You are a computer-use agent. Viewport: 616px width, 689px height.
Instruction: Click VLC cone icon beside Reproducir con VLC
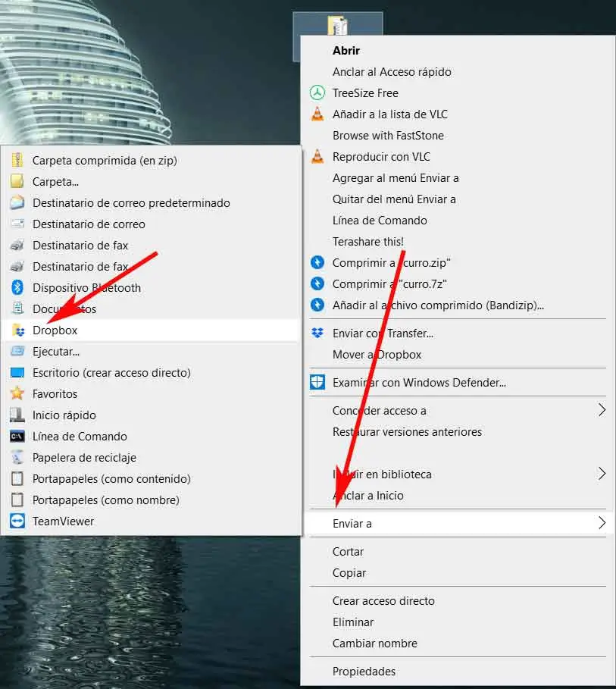click(x=317, y=156)
